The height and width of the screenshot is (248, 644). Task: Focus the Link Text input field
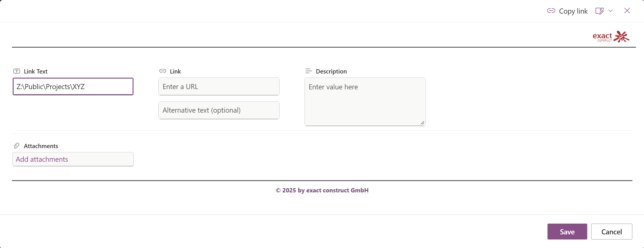click(x=73, y=87)
